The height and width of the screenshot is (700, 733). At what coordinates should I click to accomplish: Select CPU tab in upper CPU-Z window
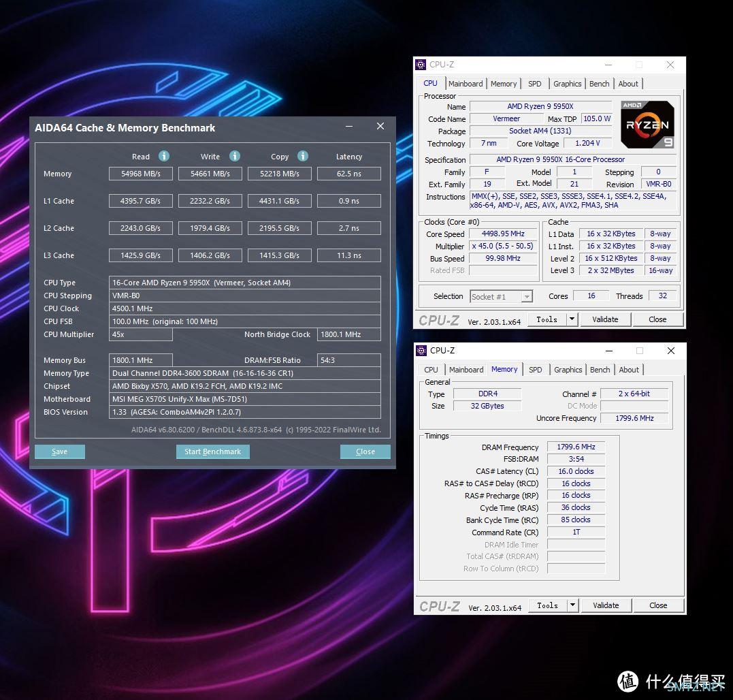(x=431, y=83)
